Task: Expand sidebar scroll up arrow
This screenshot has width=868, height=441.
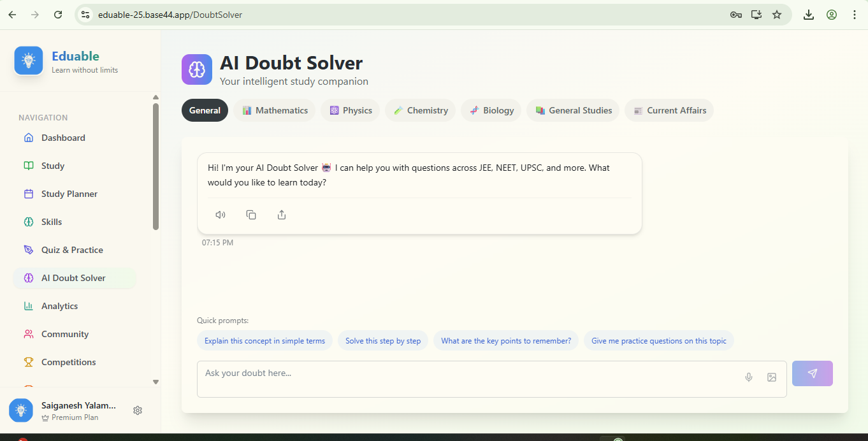Action: (x=156, y=98)
